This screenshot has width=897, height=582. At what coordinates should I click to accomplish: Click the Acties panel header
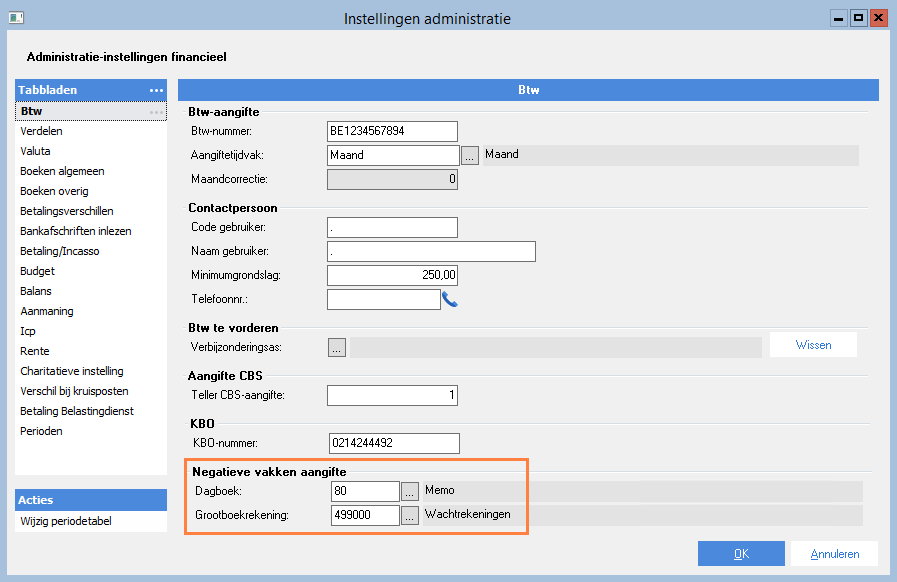(91, 500)
